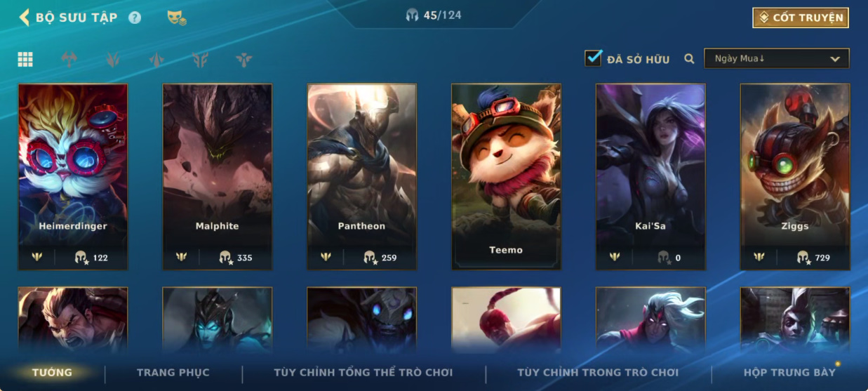Click the fourth role filter icon
868x391 pixels.
[x=200, y=60]
